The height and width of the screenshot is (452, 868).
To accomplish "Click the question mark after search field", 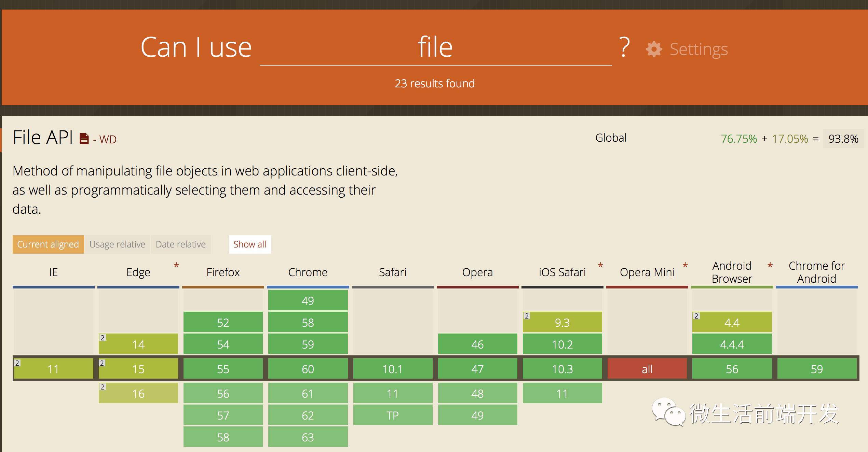I will [x=624, y=47].
